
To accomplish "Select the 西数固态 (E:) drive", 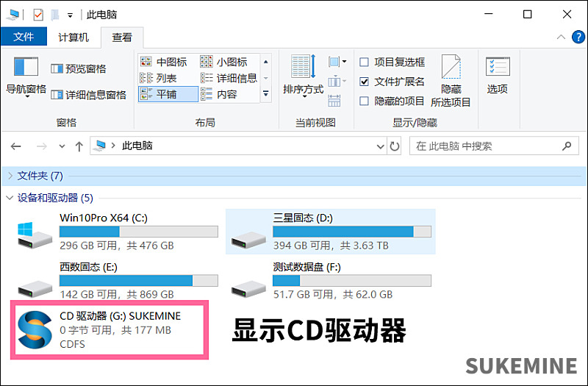I will point(117,281).
